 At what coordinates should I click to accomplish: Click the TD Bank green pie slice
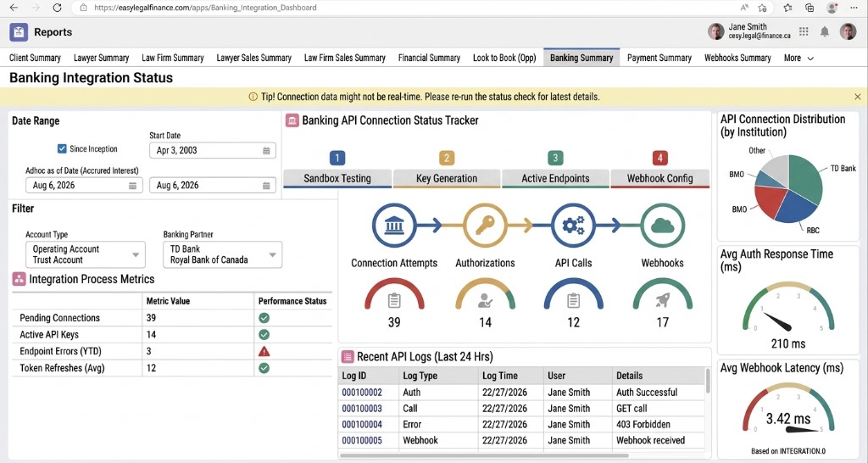click(805, 178)
